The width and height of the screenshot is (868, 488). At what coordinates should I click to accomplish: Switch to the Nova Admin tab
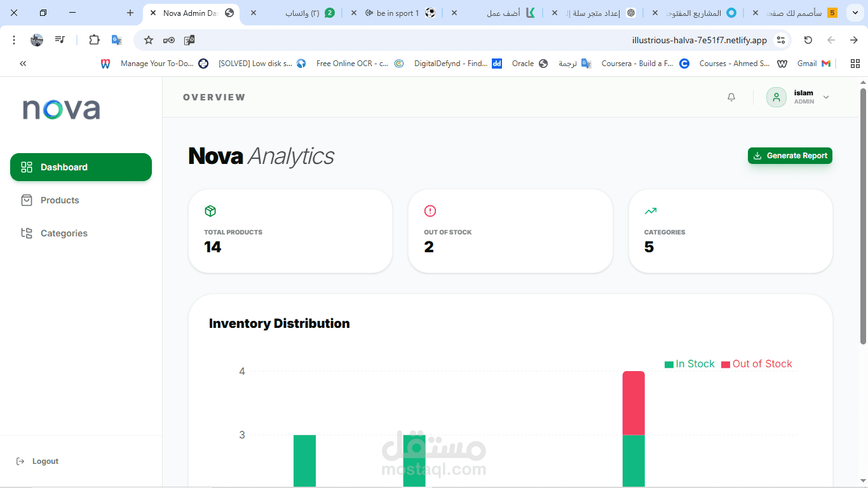tap(192, 13)
